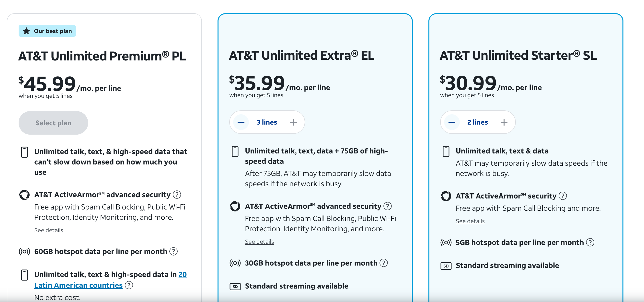Screen dimensions: 644x302
Task: Click help icon next to 5GB hotspot data
Action: tap(590, 242)
